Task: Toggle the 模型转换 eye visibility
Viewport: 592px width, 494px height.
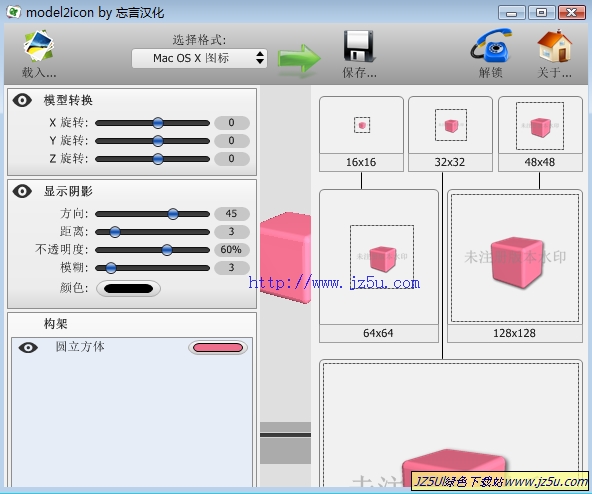Action: click(x=22, y=100)
